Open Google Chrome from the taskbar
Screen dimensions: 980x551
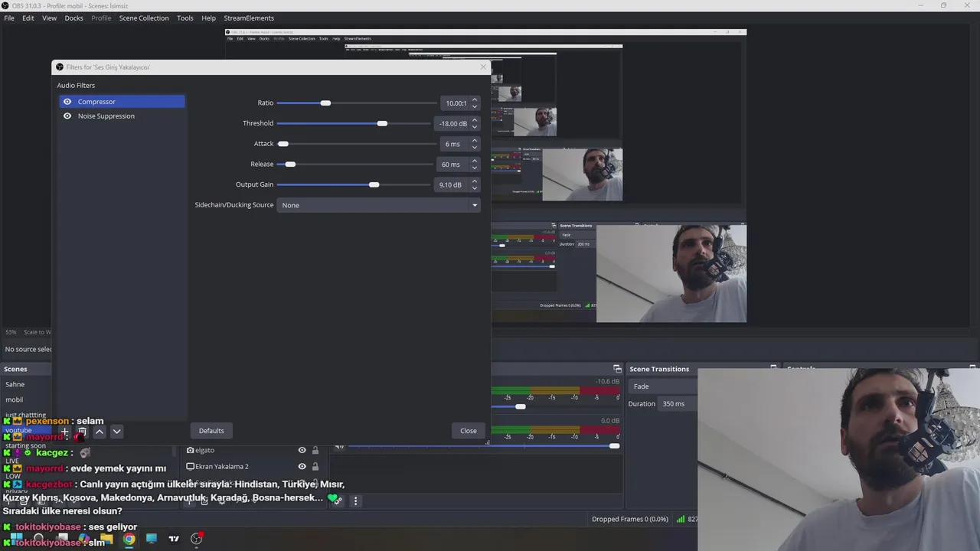click(129, 539)
